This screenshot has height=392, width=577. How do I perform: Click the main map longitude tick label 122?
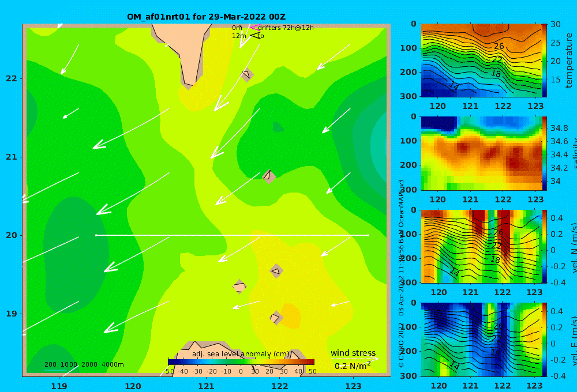[x=280, y=386]
